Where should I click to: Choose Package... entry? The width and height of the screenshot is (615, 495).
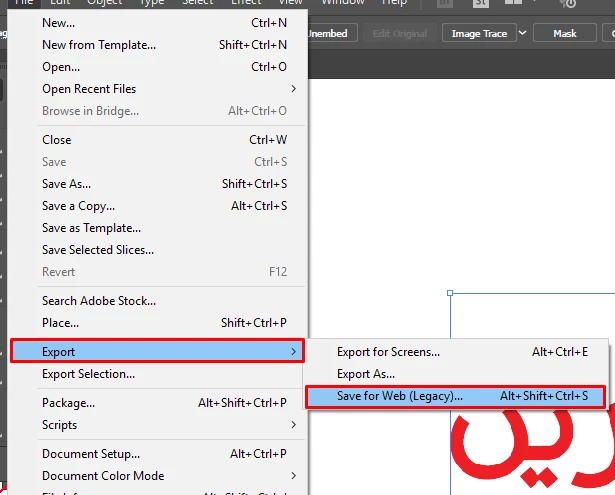157,402
